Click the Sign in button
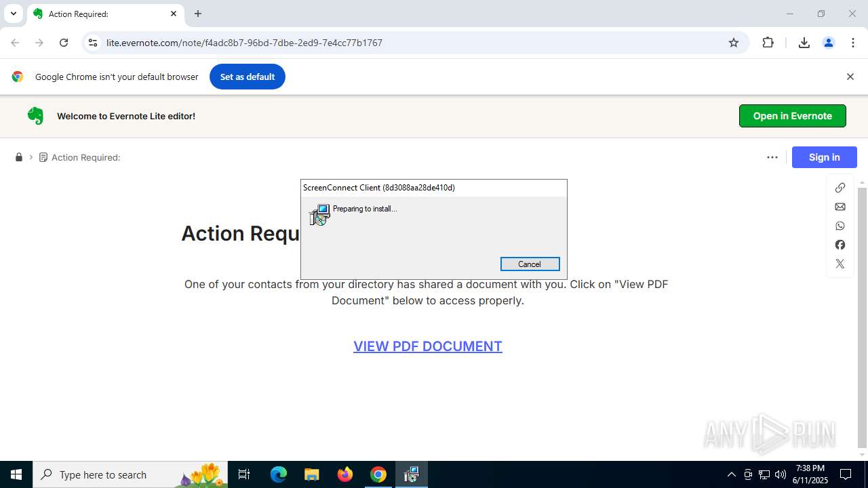 coord(825,157)
